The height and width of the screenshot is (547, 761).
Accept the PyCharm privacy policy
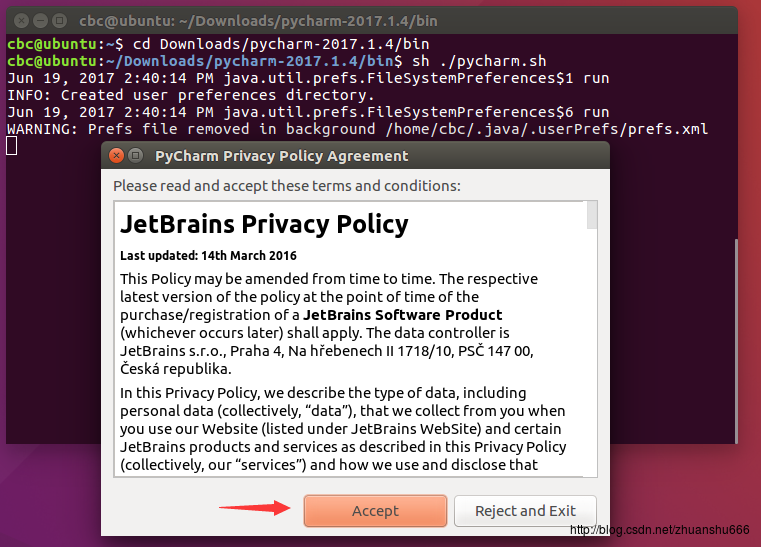pos(375,511)
